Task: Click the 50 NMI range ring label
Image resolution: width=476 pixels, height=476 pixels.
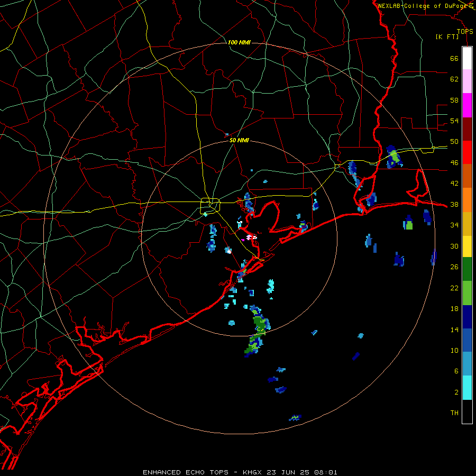Action: [x=239, y=140]
